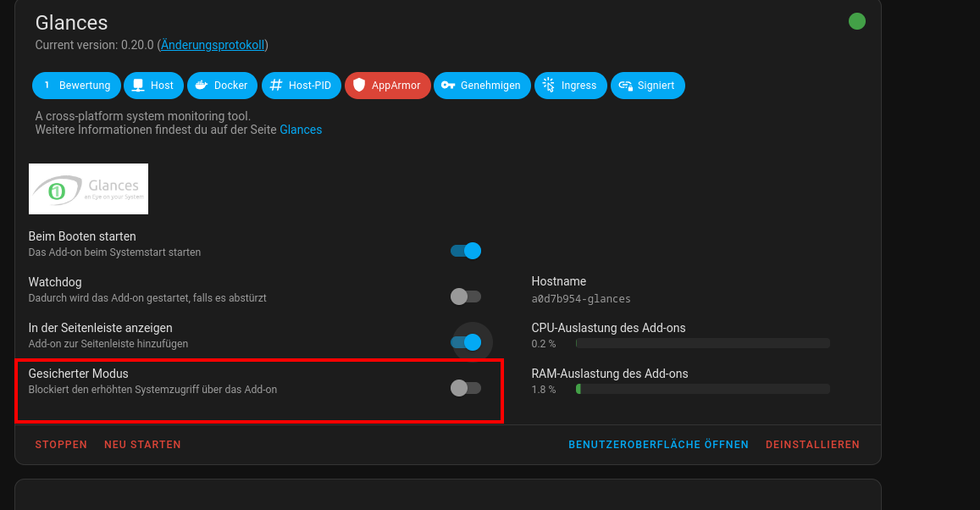Click the Ingress chip

tap(571, 86)
